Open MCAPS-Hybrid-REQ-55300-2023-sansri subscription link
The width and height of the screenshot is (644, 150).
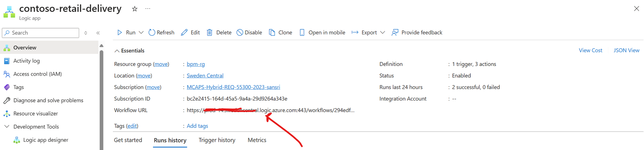(233, 87)
